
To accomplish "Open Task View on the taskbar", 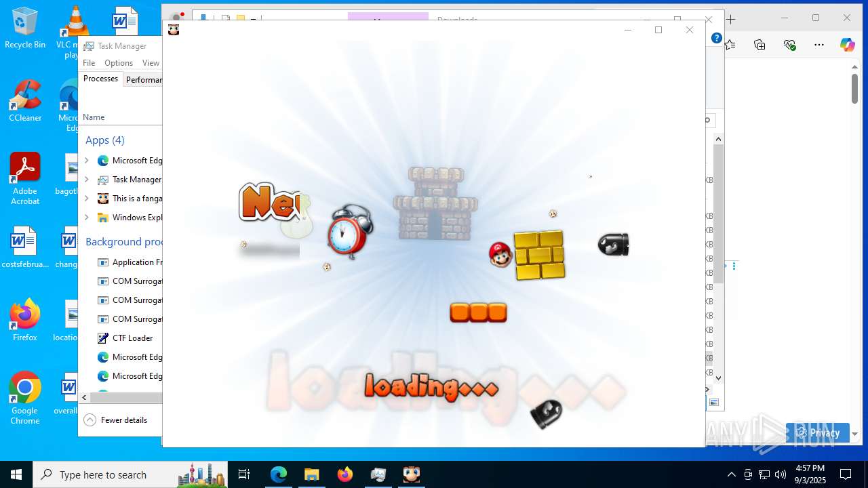I will (244, 474).
